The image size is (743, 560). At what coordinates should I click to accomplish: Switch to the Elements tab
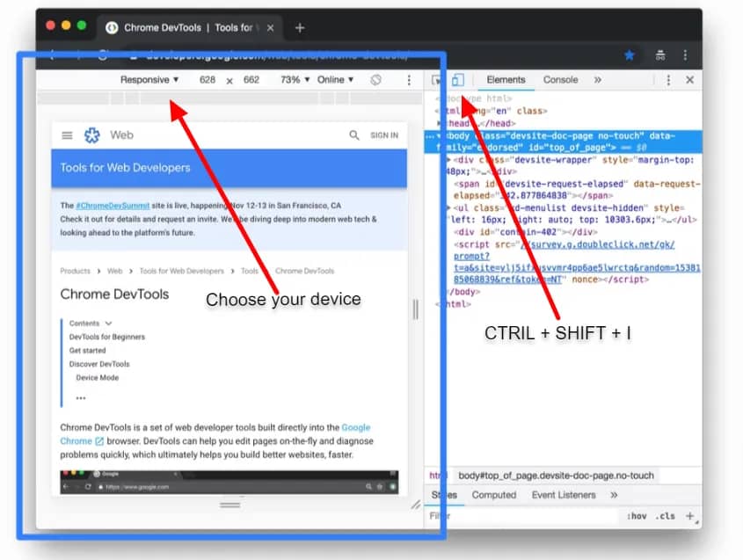coord(506,80)
